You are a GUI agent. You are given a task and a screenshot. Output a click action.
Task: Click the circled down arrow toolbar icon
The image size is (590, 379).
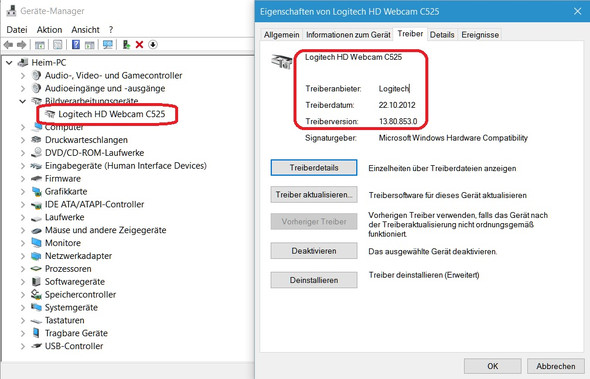153,45
